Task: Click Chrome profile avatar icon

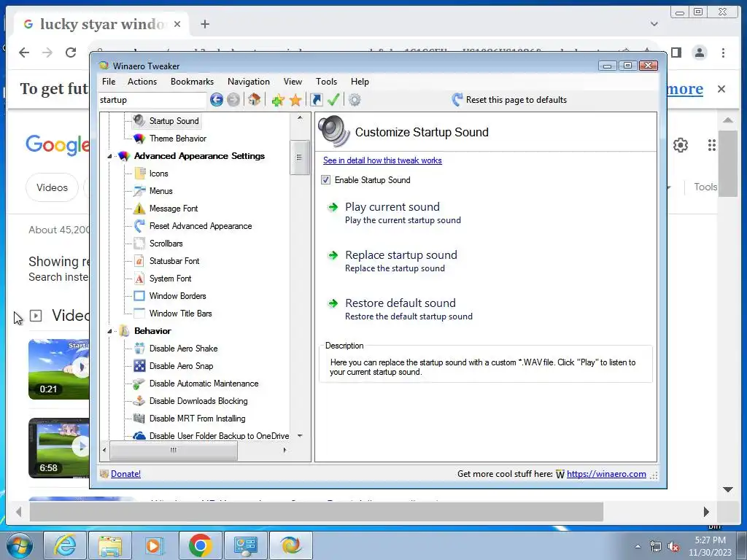Action: tap(700, 52)
